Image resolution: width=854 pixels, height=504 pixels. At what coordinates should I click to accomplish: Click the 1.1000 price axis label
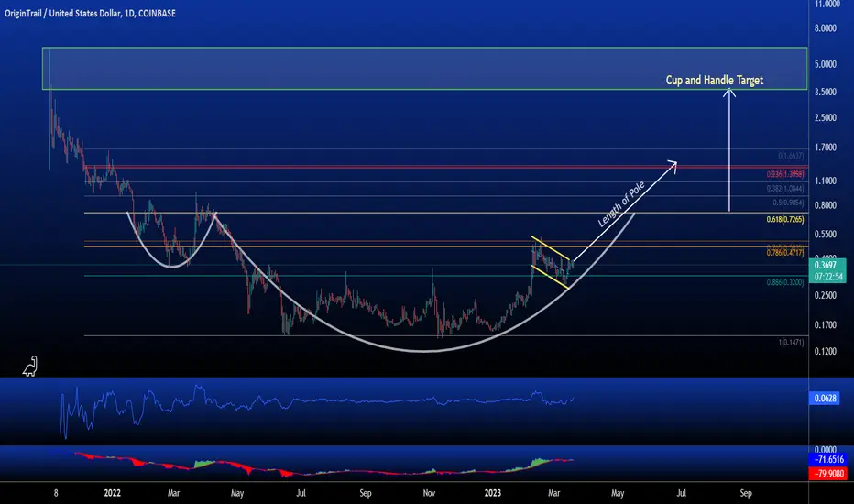click(825, 181)
